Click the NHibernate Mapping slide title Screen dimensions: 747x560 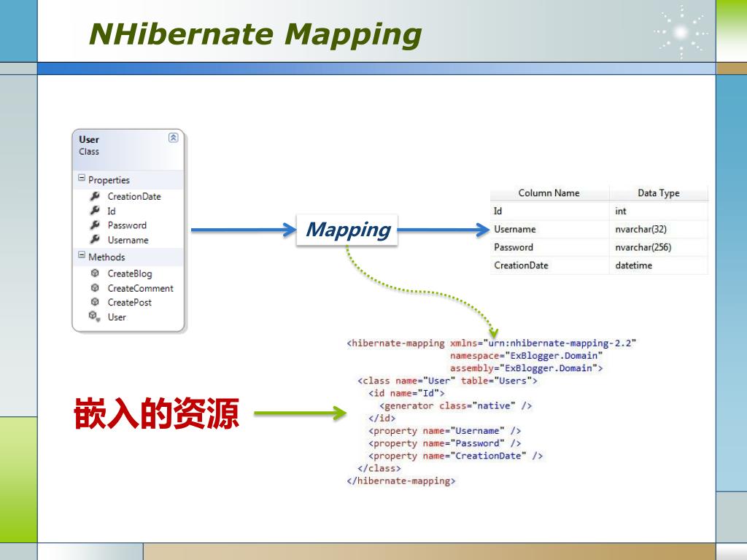[x=255, y=36]
